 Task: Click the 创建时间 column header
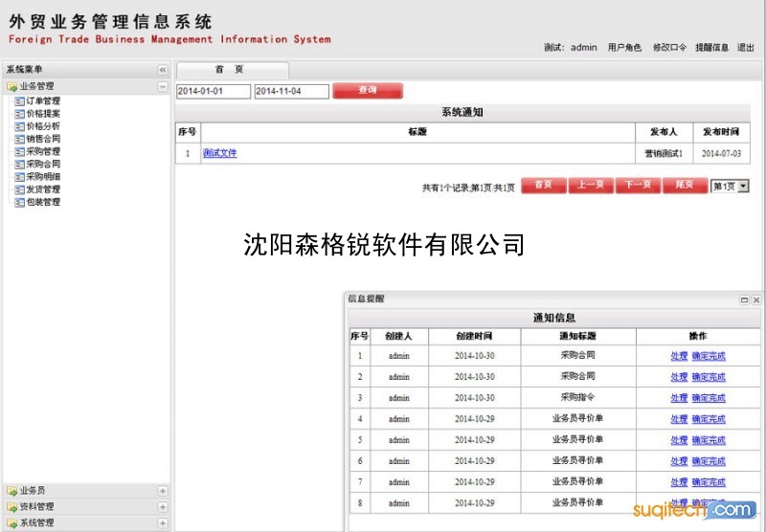[x=474, y=336]
